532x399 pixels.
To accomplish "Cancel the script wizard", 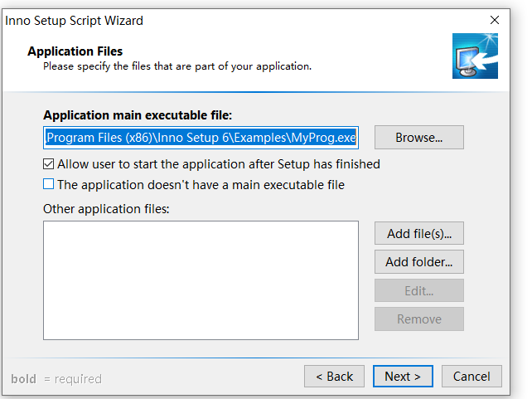I will click(472, 377).
